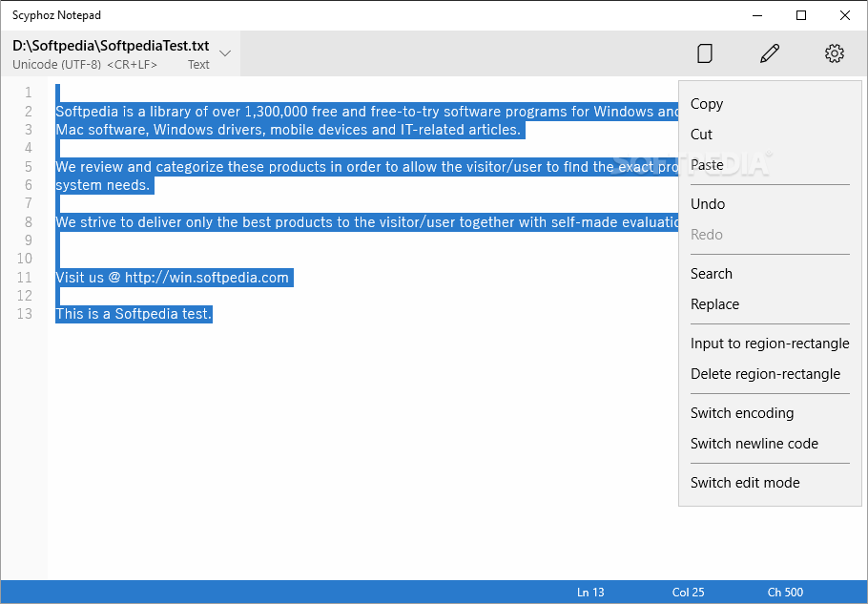Choose Cut from the context menu

point(701,135)
